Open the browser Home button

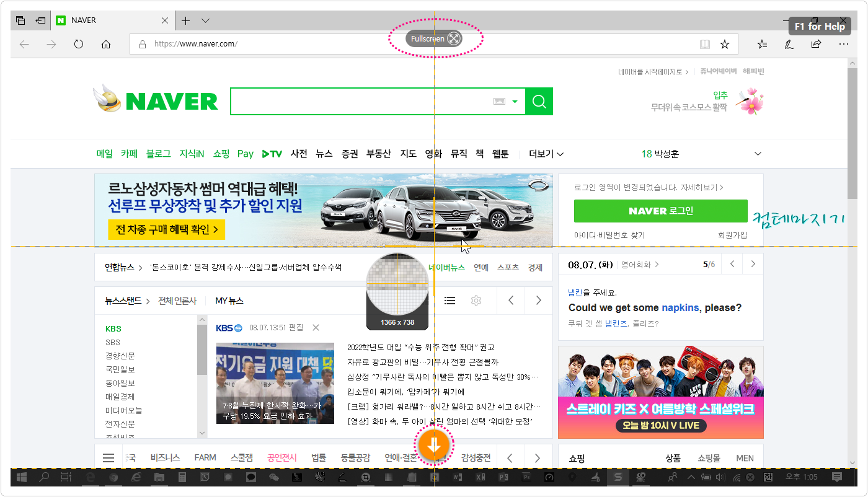[x=106, y=45]
